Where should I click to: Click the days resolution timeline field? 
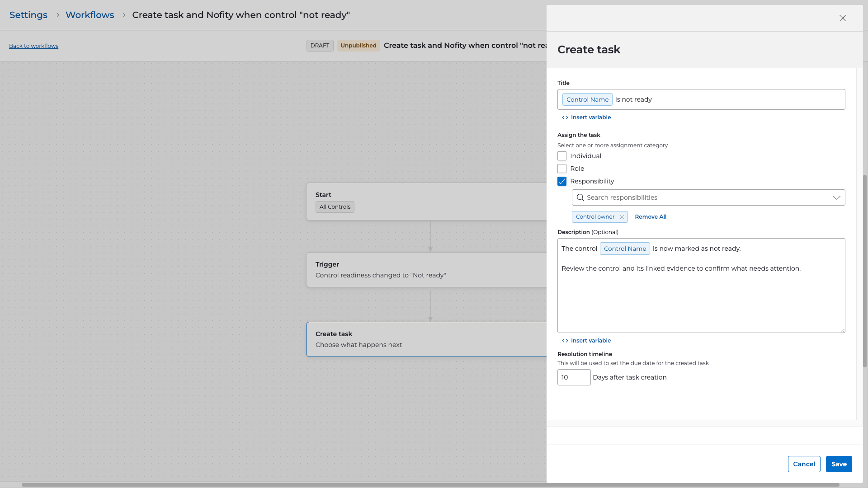(x=573, y=377)
